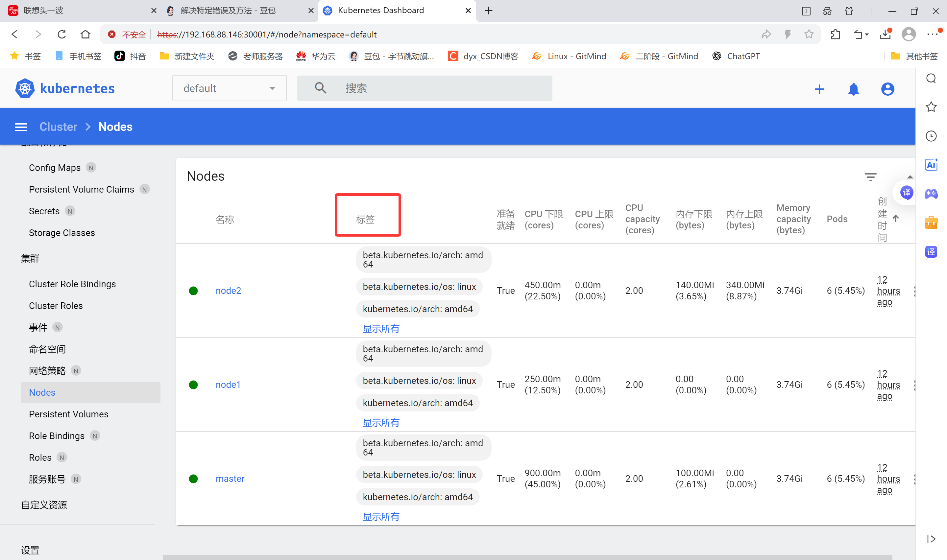Viewport: 947px width, 560px height.
Task: Collapse the Nodes card with arrow
Action: (910, 177)
